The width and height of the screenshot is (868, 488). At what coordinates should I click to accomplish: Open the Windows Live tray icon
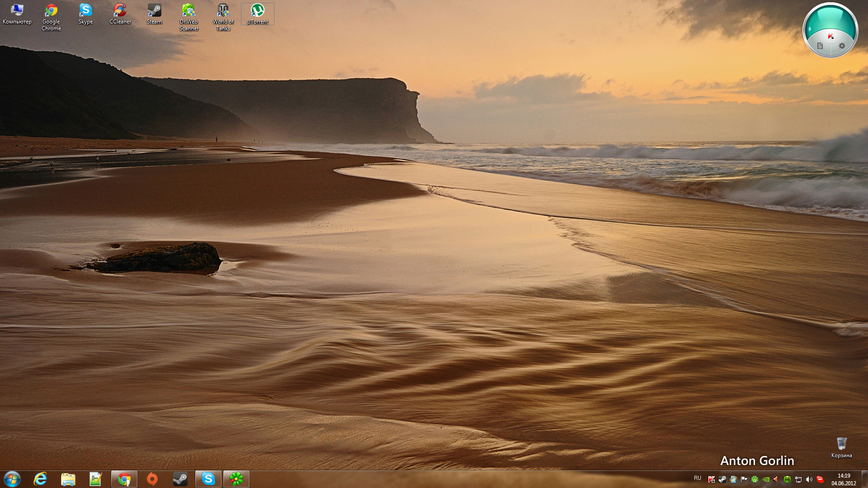(733, 479)
